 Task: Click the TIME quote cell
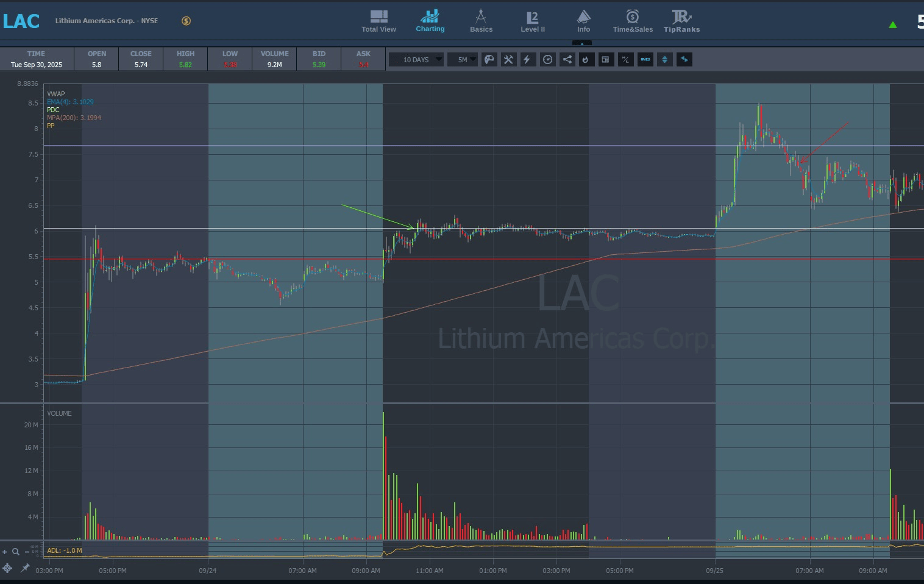point(37,59)
